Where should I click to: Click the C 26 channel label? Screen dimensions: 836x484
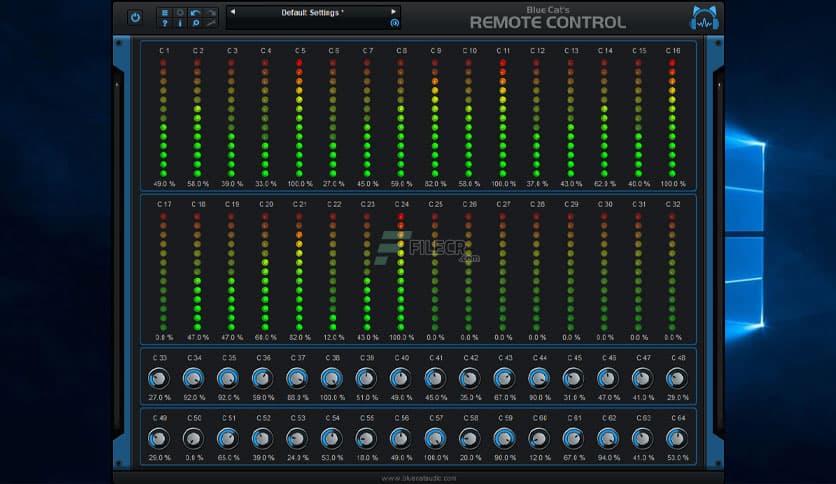469,204
